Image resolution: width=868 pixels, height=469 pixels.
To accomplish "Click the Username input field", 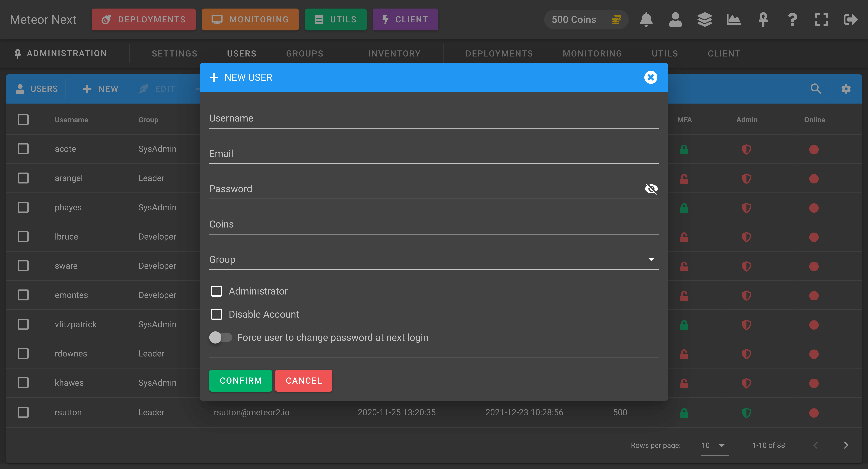I will point(434,118).
